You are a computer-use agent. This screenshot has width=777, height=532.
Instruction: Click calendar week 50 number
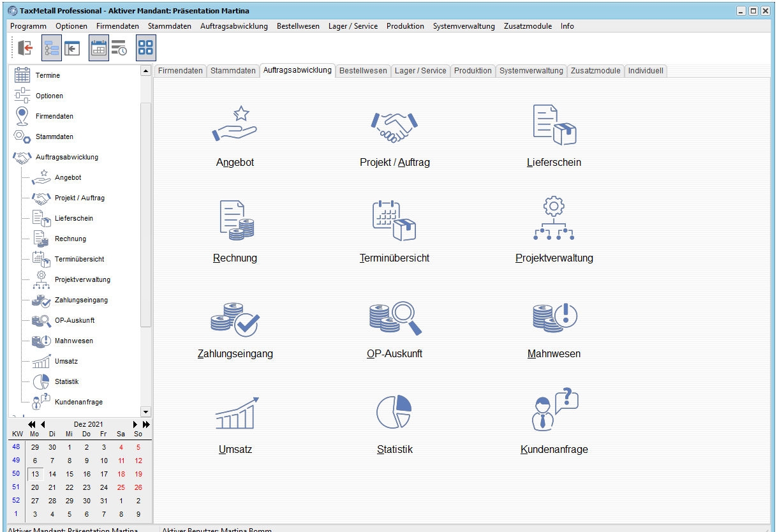[x=16, y=474]
